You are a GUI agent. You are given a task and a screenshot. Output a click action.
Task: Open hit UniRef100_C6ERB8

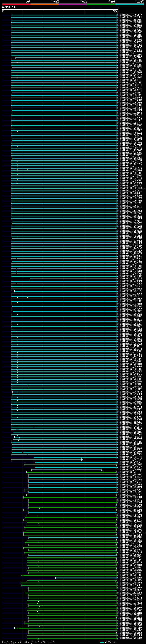tap(131, 58)
